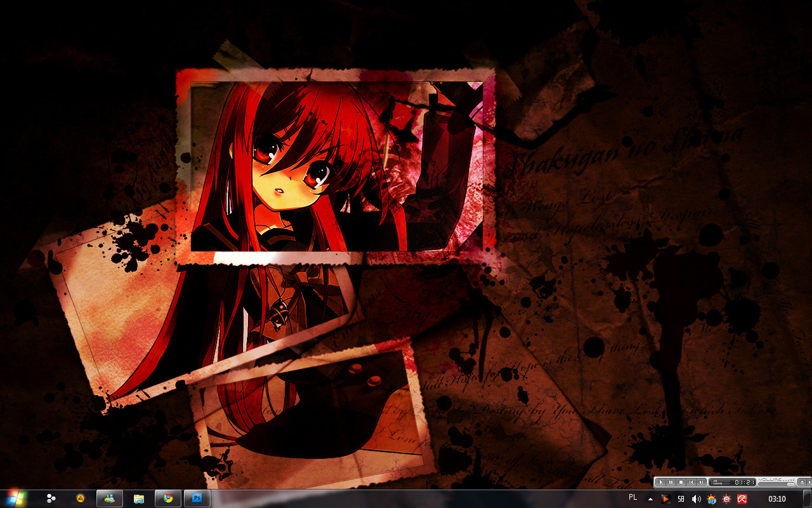The height and width of the screenshot is (508, 812).
Task: Switch to Photoshop in taskbar
Action: pyautogui.click(x=197, y=498)
